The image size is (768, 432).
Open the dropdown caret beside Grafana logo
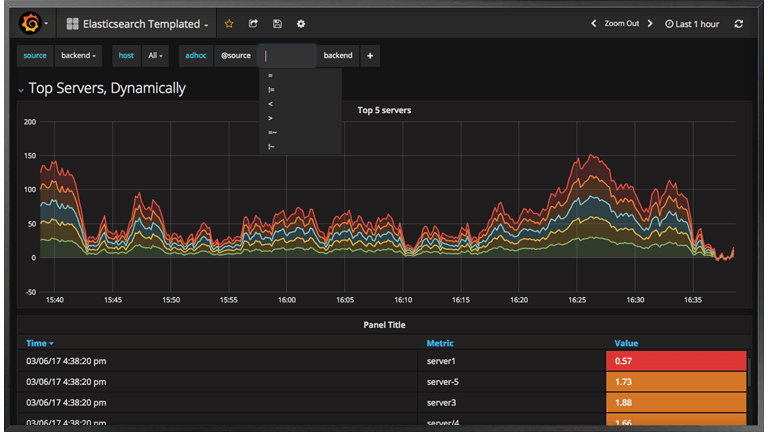(47, 24)
